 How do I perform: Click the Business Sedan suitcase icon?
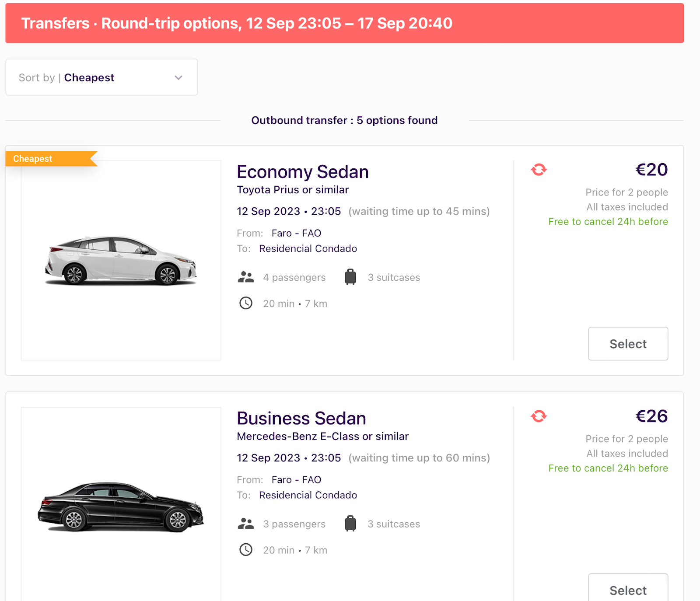click(x=350, y=524)
